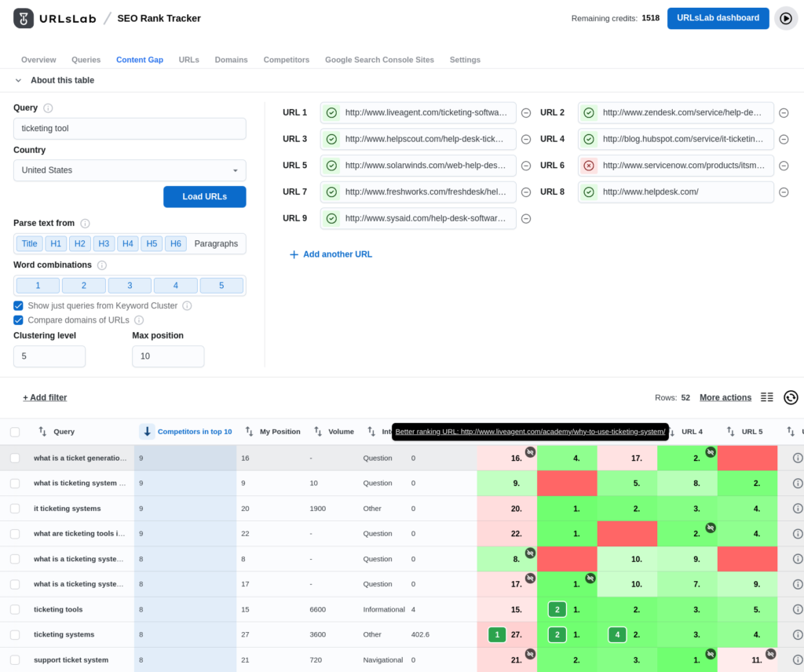Open the Domains tab
This screenshot has width=804, height=672.
(x=232, y=60)
